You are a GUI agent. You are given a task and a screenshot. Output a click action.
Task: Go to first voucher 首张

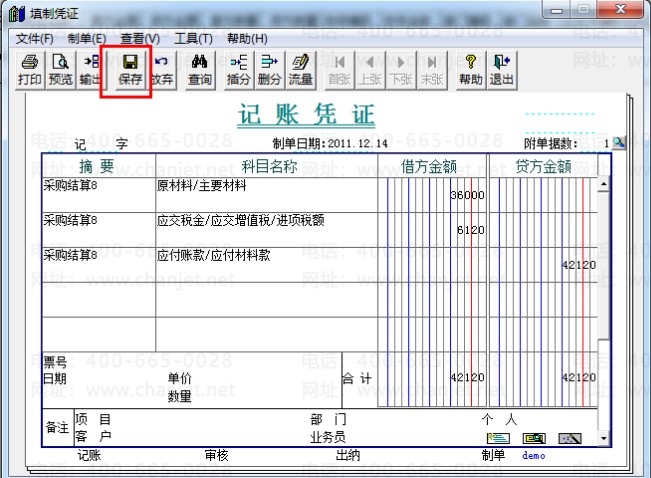(339, 70)
